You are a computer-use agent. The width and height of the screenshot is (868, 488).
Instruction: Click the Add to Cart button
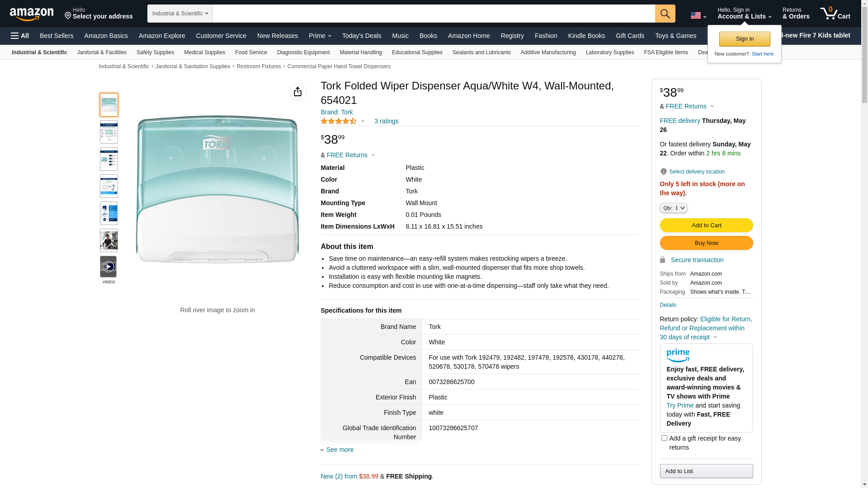tap(706, 225)
